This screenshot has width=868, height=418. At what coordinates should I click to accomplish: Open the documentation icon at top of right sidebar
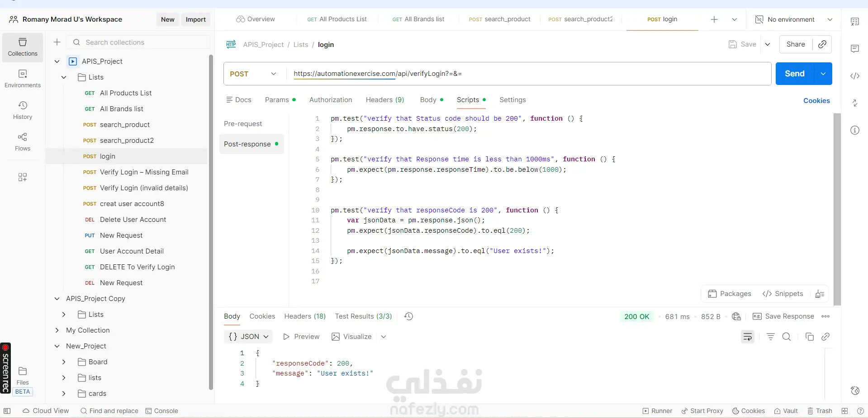click(854, 22)
